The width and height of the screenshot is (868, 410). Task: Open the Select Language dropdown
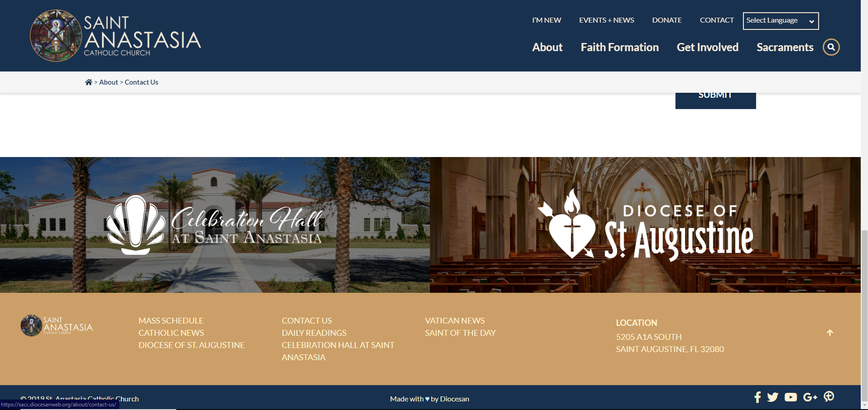[780, 21]
